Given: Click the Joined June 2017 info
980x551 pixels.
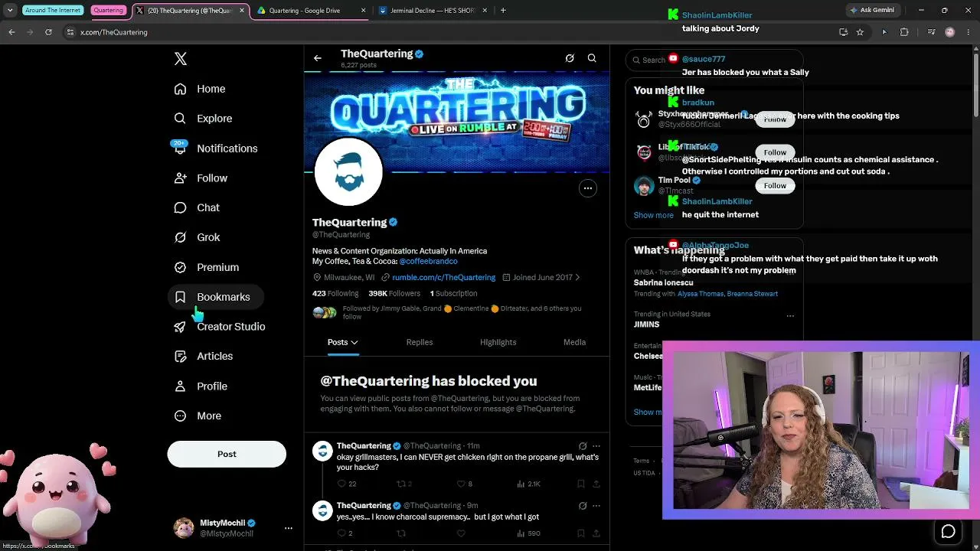Looking at the screenshot, I should coord(541,278).
